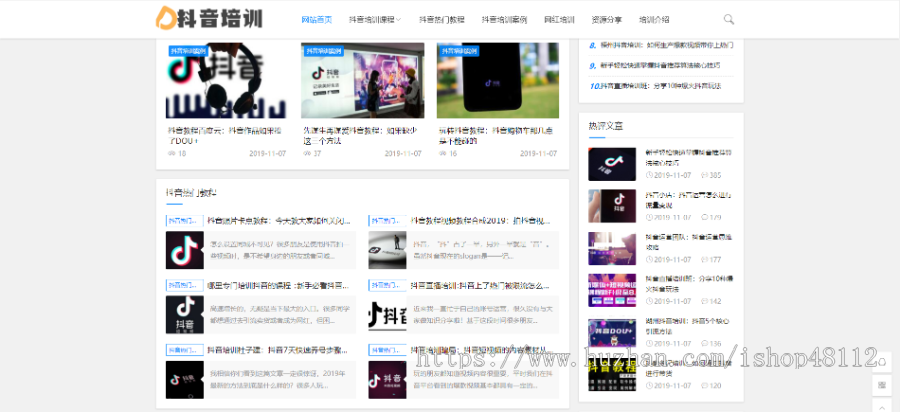
Task: Click the clock icon in the 385-comment row
Action: click(649, 175)
